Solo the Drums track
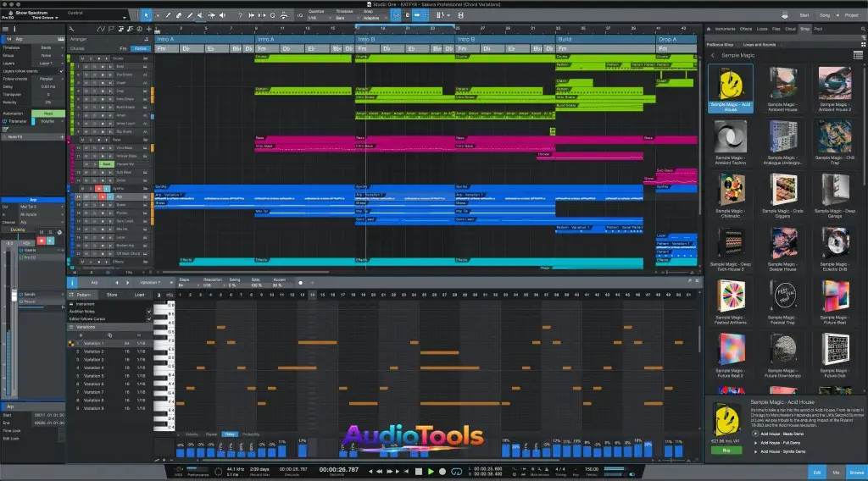Viewport: 868px width, 481px height. [91, 58]
